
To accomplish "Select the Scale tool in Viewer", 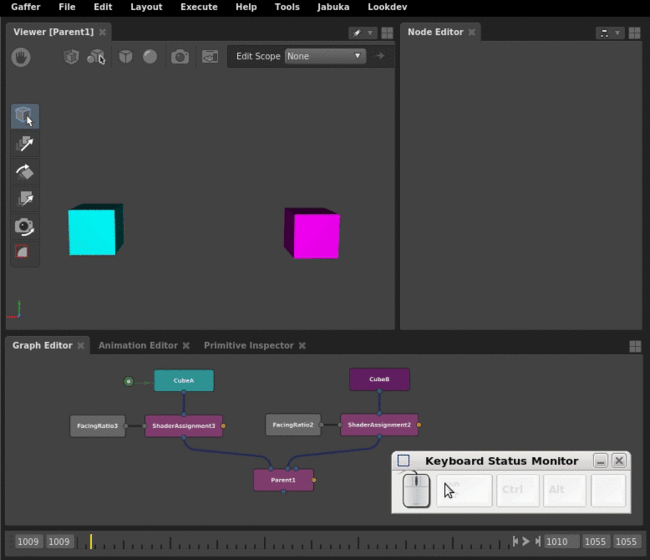I will pyautogui.click(x=25, y=199).
